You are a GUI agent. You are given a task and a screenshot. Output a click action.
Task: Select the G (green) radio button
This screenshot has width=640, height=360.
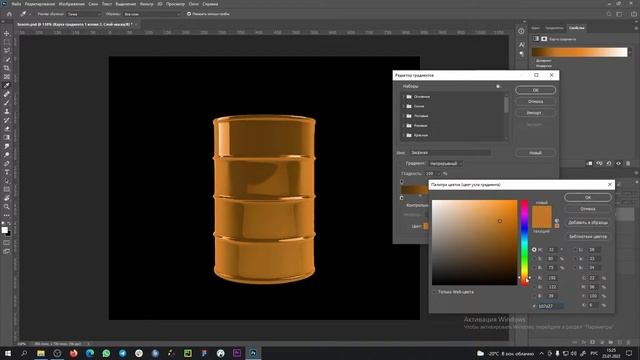click(x=534, y=287)
